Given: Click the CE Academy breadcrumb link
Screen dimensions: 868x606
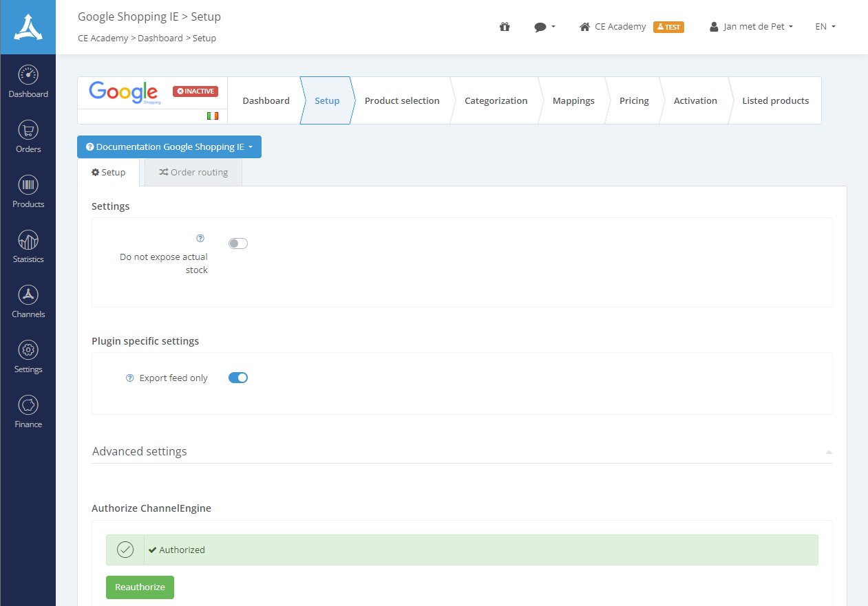Looking at the screenshot, I should [x=103, y=39].
